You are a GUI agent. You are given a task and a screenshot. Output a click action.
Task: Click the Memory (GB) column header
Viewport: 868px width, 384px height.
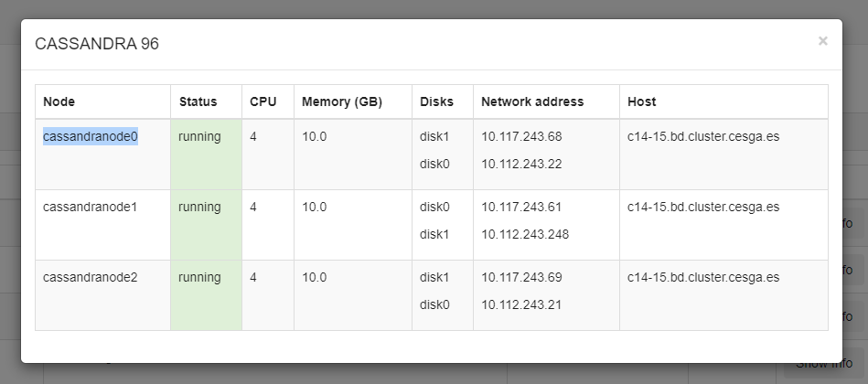(x=341, y=101)
